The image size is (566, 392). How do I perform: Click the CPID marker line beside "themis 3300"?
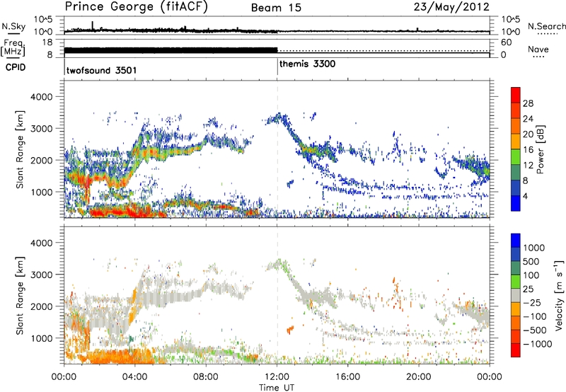[277, 67]
